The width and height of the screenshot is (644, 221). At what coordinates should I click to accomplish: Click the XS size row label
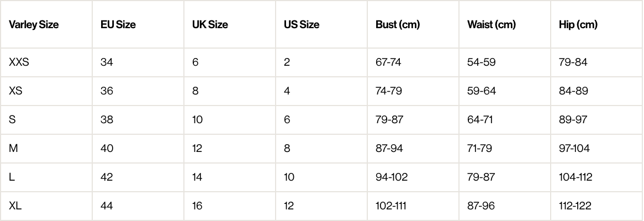15,91
